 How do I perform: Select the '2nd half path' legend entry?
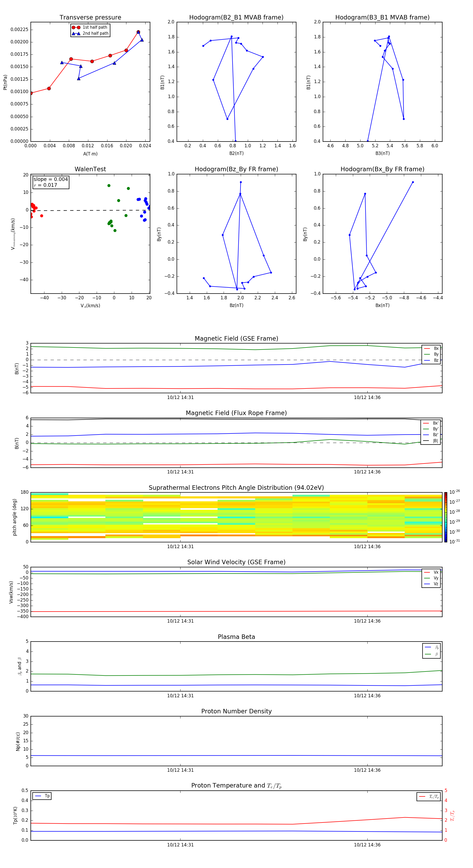[90, 33]
